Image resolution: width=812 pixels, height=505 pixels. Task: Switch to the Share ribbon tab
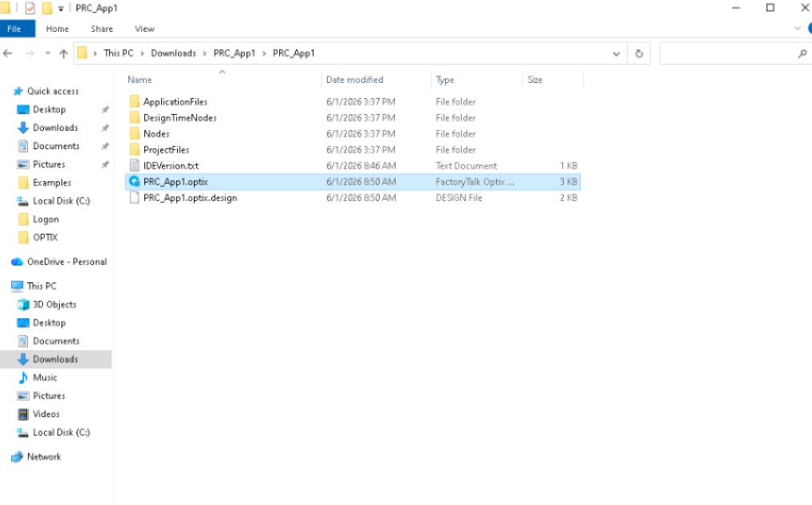[102, 29]
